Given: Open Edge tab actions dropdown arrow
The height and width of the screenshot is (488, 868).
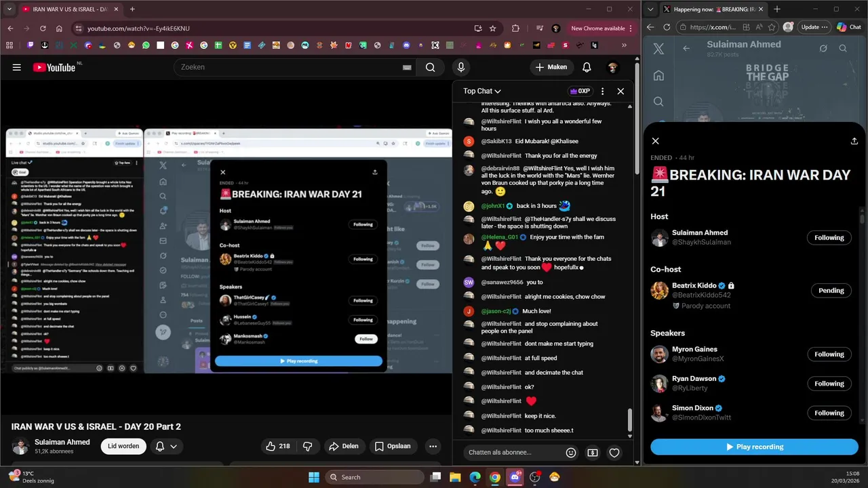Looking at the screenshot, I should pyautogui.click(x=651, y=9).
